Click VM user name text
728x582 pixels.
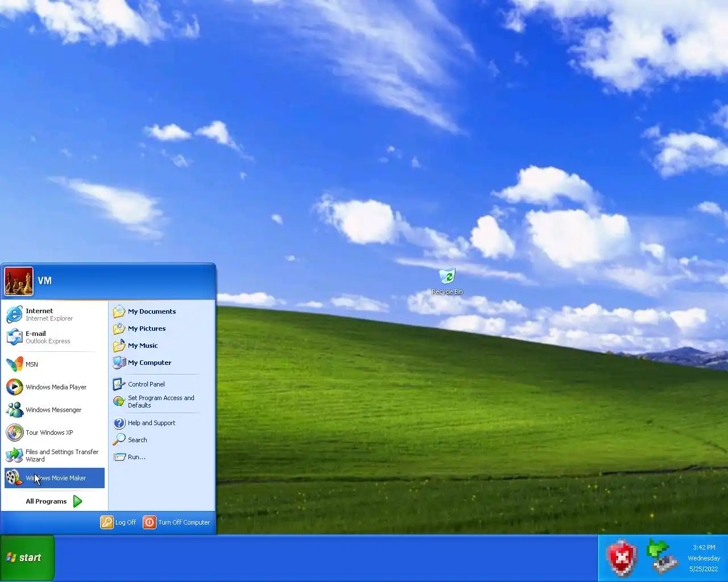coord(45,281)
